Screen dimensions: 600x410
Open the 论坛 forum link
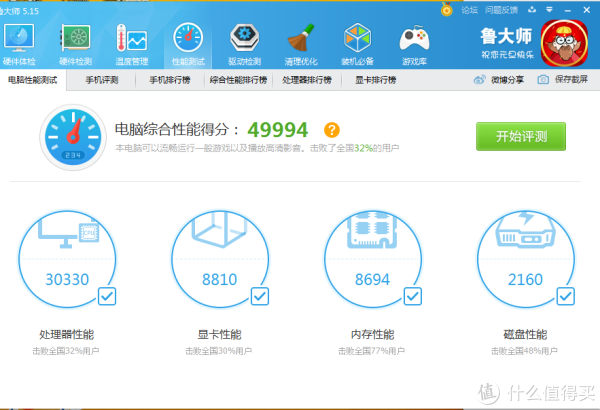(470, 10)
